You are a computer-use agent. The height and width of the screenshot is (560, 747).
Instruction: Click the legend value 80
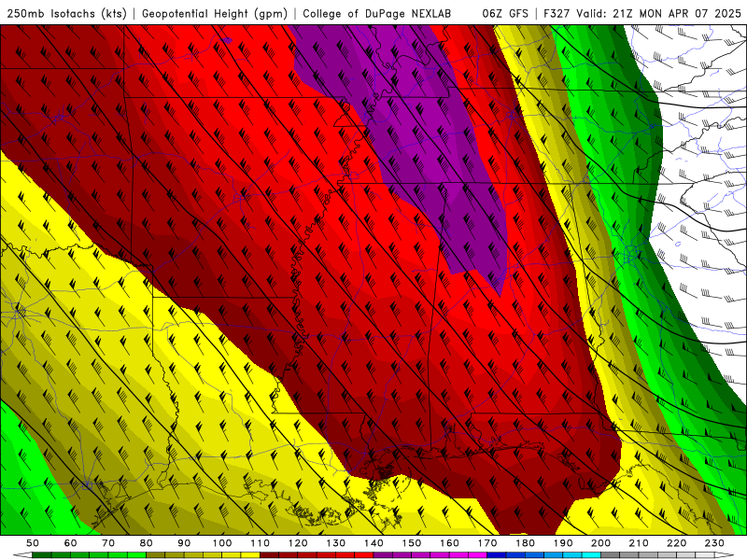146,543
